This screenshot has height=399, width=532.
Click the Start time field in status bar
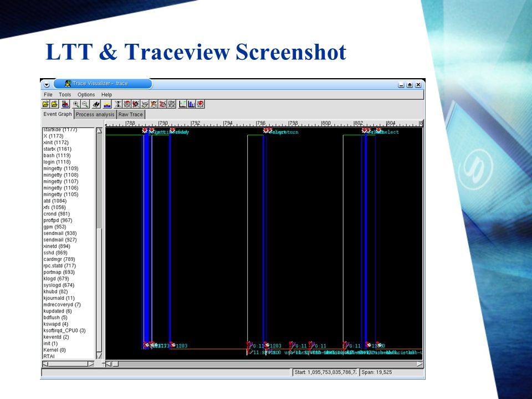coord(325,372)
